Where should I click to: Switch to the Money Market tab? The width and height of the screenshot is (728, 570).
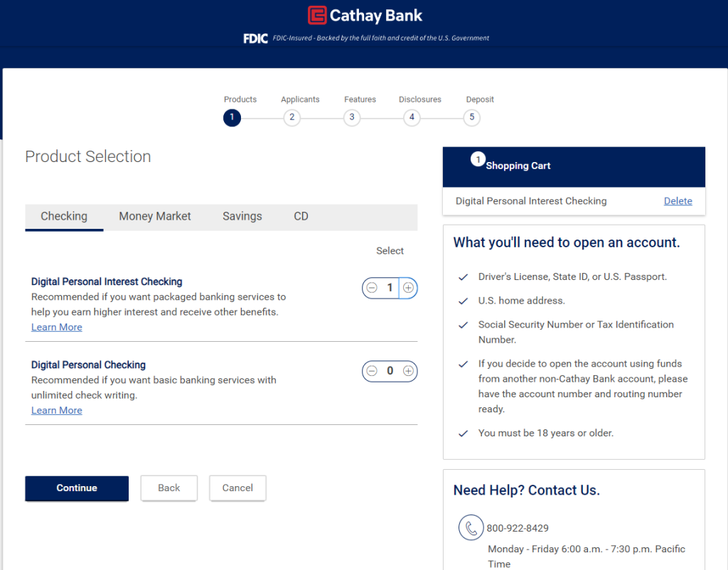(155, 216)
